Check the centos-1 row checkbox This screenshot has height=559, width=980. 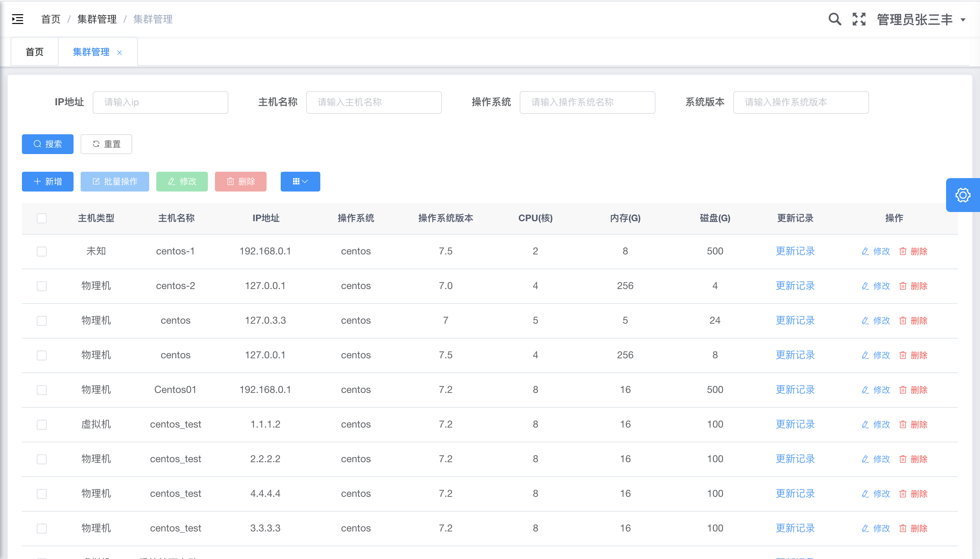[41, 252]
